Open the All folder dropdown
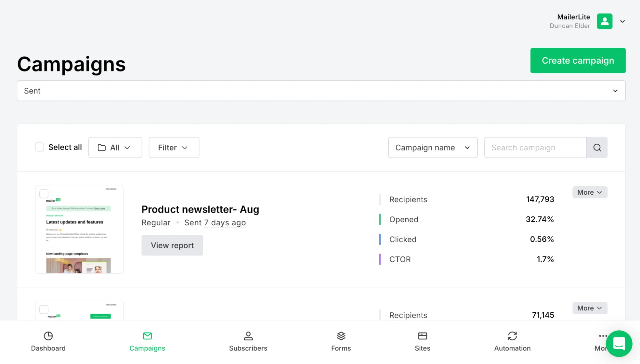This screenshot has height=364, width=640. coord(115,148)
